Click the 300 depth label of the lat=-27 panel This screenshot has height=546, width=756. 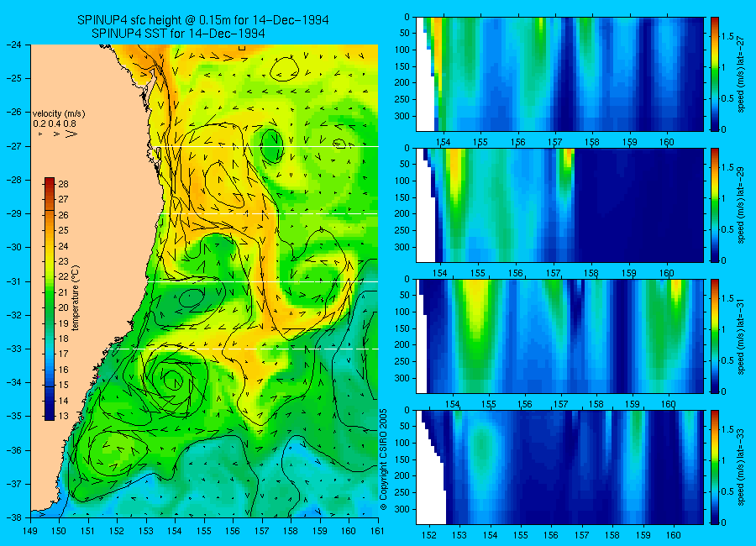(x=402, y=116)
